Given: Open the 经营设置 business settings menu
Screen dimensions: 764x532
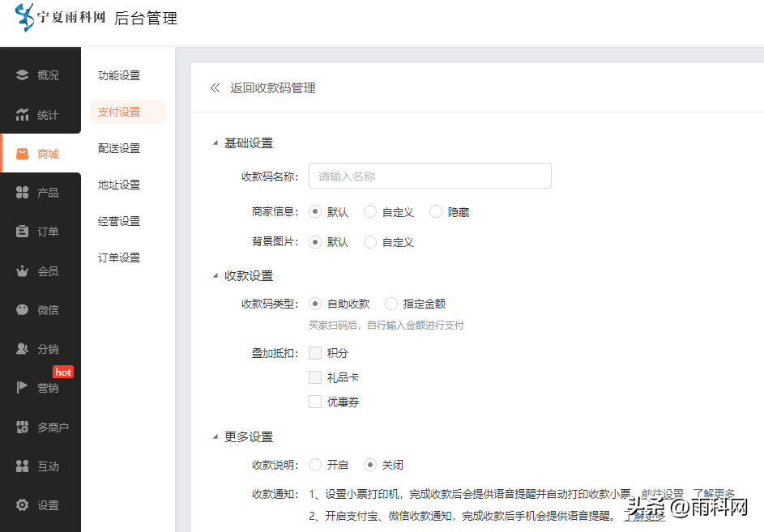Looking at the screenshot, I should tap(119, 221).
